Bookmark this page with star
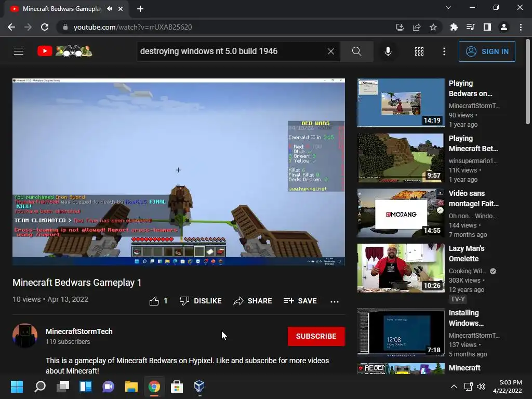 [x=433, y=27]
